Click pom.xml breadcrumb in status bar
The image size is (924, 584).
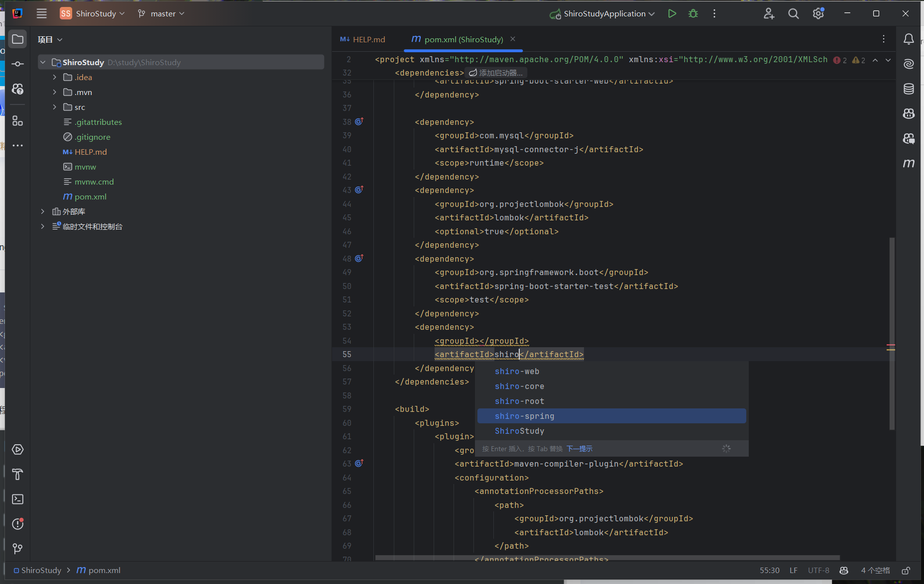point(99,571)
